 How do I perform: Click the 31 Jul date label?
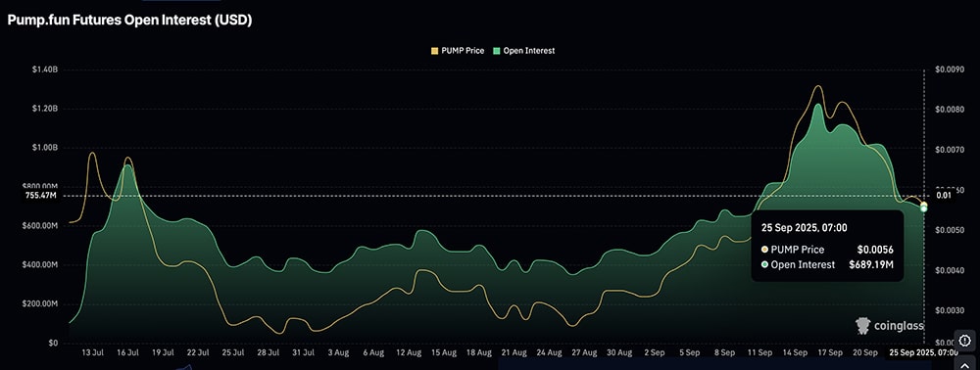click(x=304, y=353)
